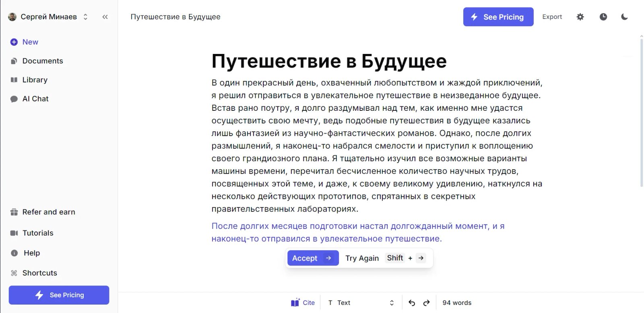
Task: Click the Cite button in the bottom toolbar
Action: point(303,303)
